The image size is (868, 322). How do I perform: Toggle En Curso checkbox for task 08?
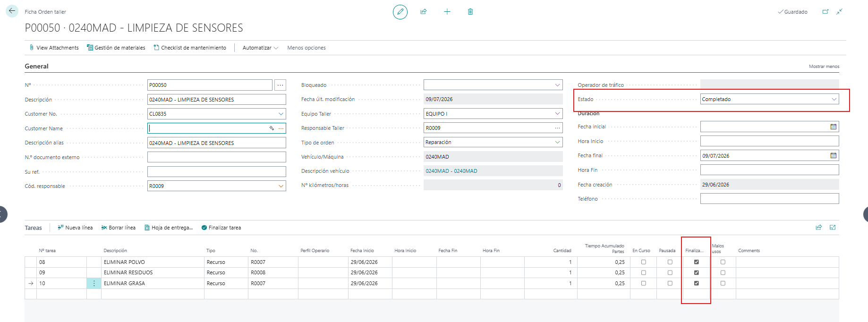click(x=643, y=262)
